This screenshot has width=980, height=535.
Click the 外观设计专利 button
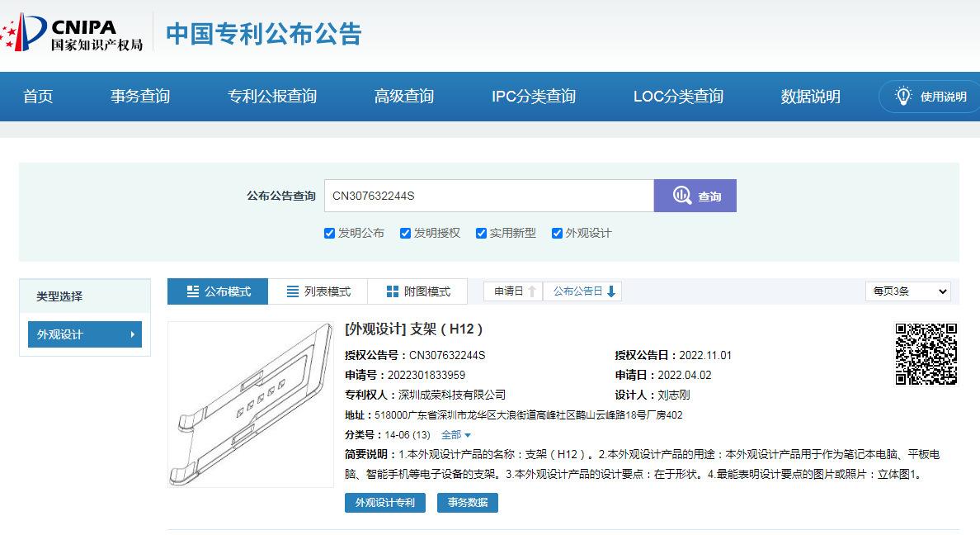coord(385,502)
